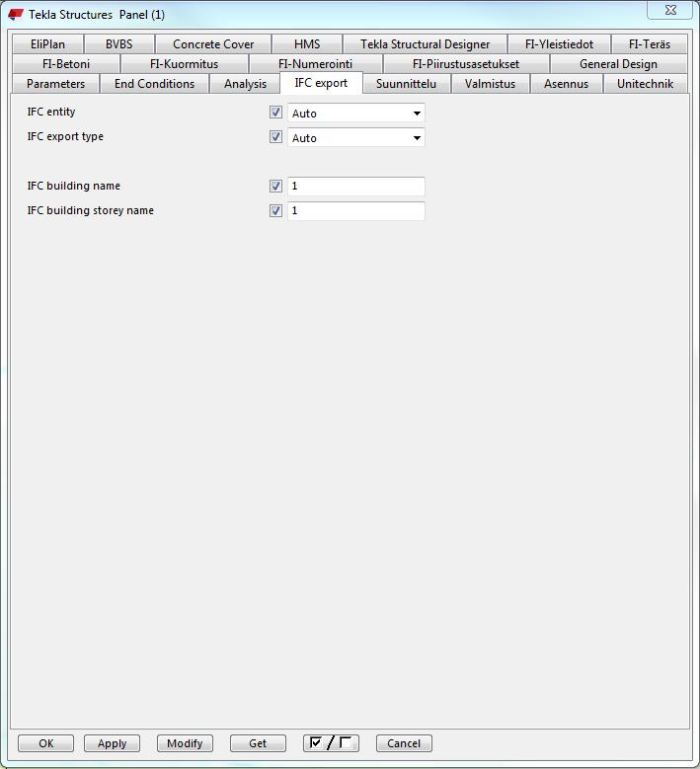Switch to the FI-Yleistiedot tab
This screenshot has height=769, width=700.
coord(559,44)
